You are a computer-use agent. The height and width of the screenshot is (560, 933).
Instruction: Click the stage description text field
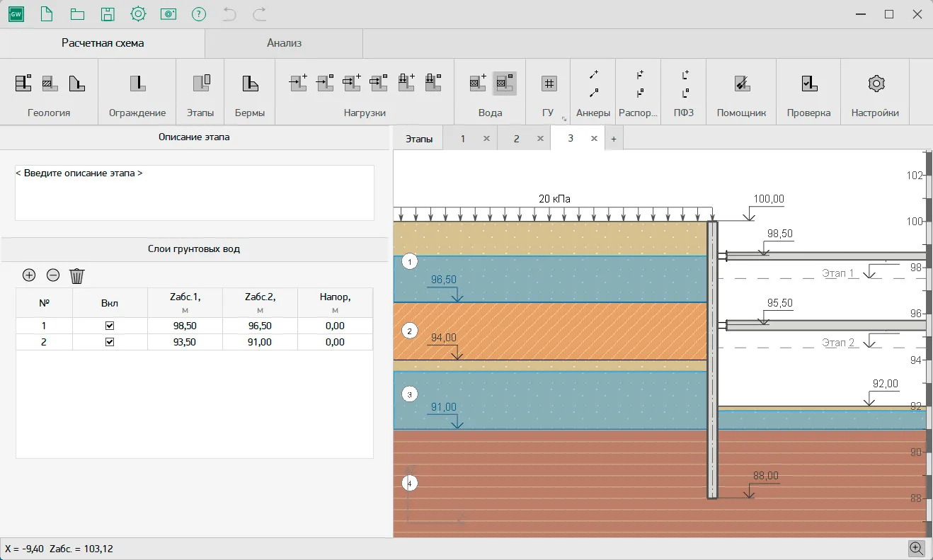tap(195, 193)
